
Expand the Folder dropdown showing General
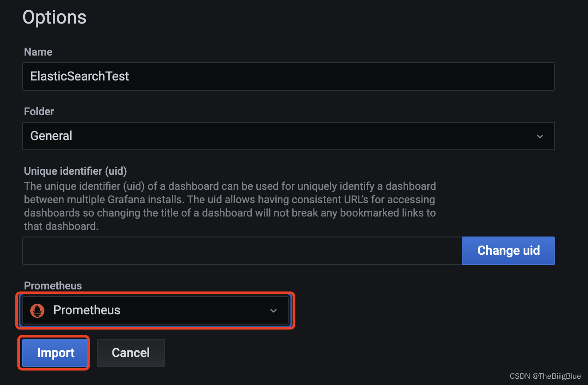pos(289,136)
